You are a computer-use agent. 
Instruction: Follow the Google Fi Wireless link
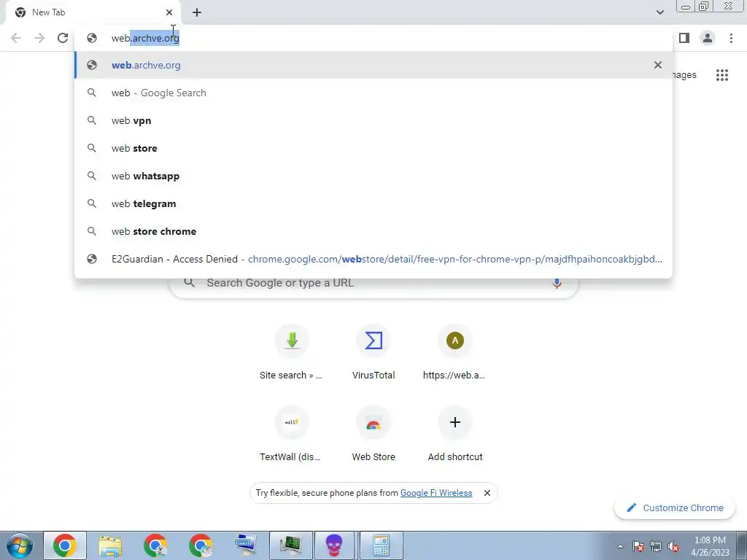(x=436, y=493)
